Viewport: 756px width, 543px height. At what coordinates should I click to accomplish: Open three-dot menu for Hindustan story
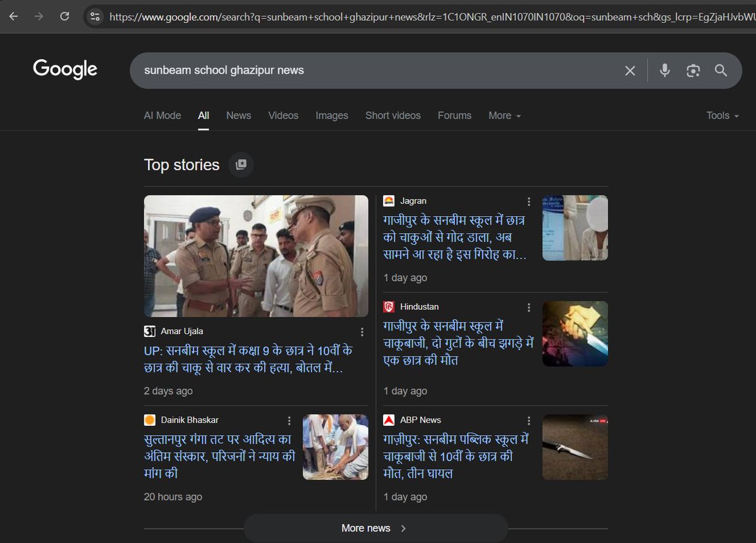point(529,307)
